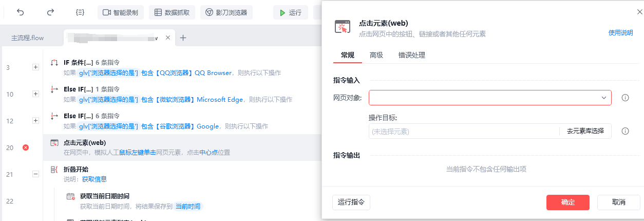Expand the IF 条件 block on line 3
The height and width of the screenshot is (221, 644).
(35, 67)
